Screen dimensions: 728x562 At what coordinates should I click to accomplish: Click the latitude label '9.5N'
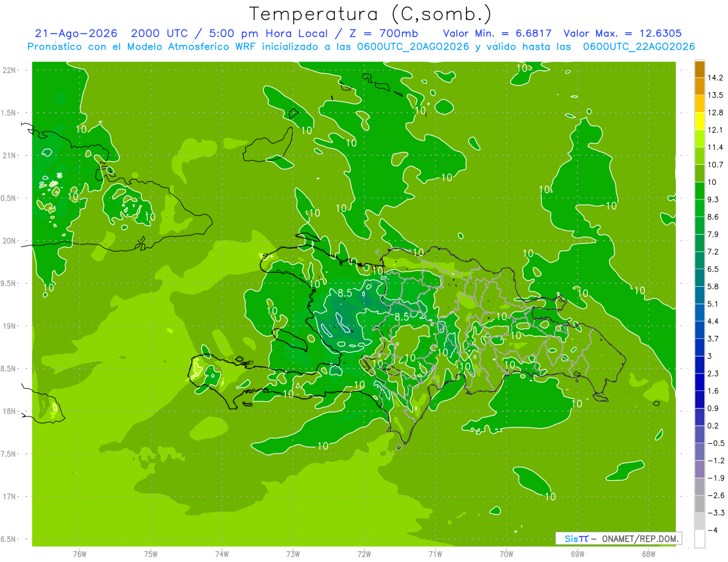pos(9,283)
